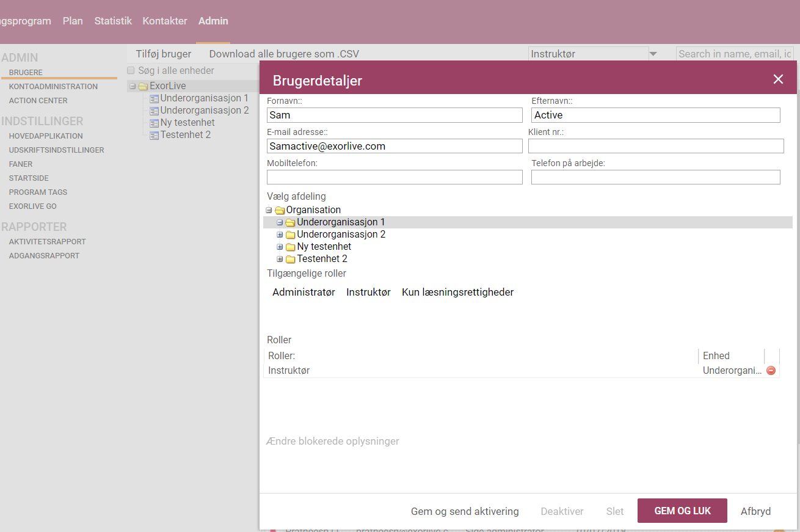Screen dimensions: 800x532
Task: Click Ændre blokerede oplysninger link
Action: (x=333, y=441)
